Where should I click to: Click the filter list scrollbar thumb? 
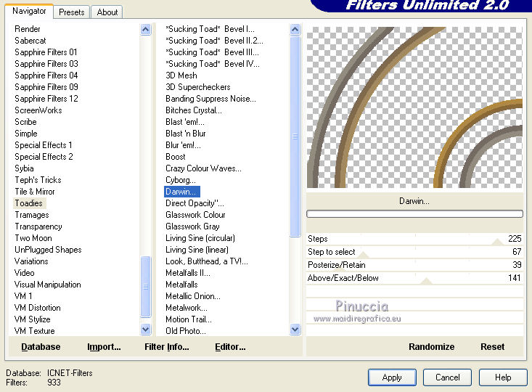click(x=295, y=136)
